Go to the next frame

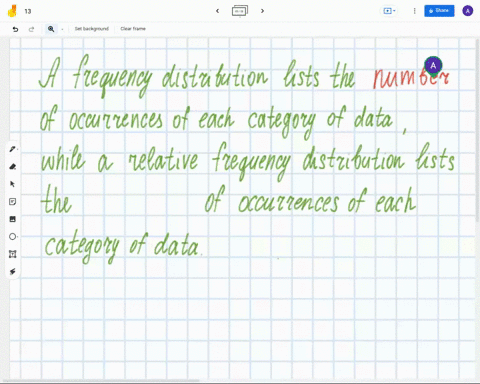pyautogui.click(x=262, y=11)
